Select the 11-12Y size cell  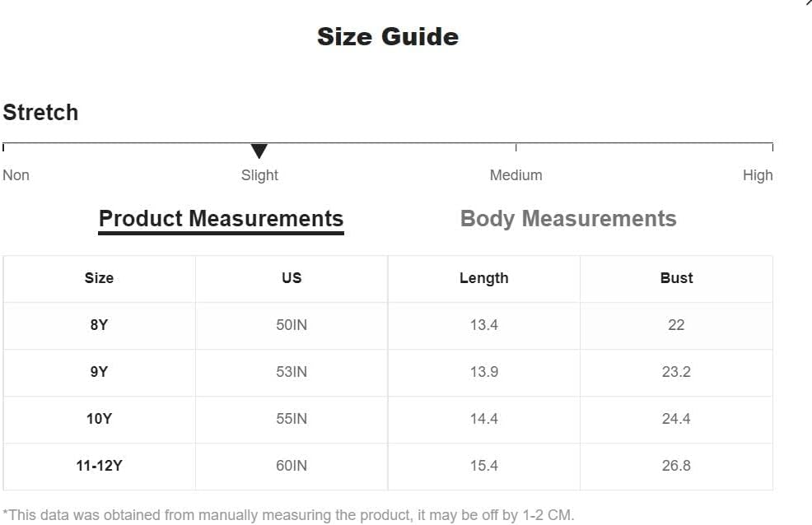(99, 466)
